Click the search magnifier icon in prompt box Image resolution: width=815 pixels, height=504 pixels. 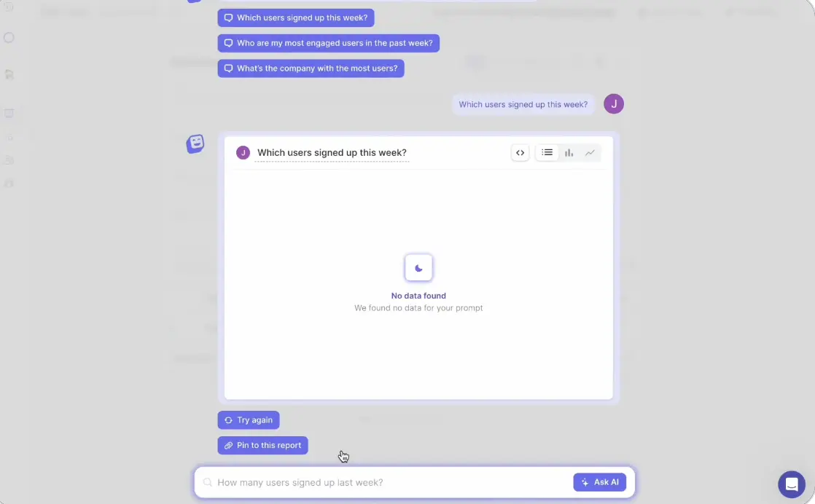207,482
